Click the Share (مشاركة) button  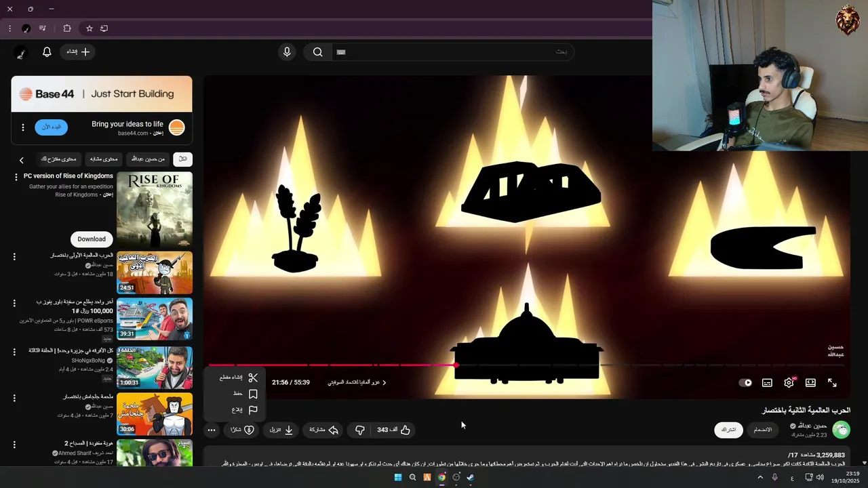pyautogui.click(x=323, y=430)
